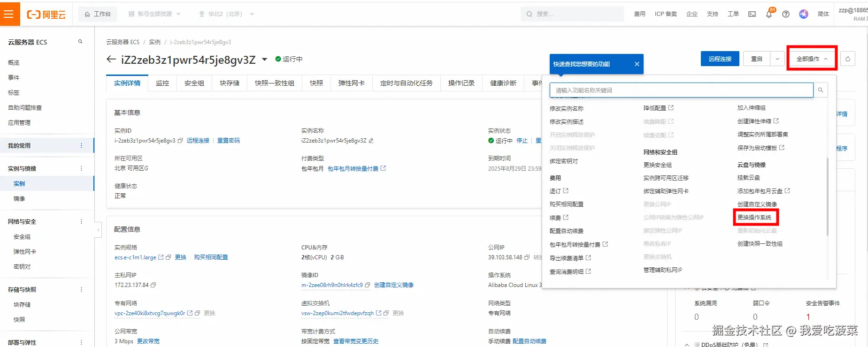Screen dimensions: 868x347
Task: Focus the feature name keyword input
Action: [x=682, y=90]
